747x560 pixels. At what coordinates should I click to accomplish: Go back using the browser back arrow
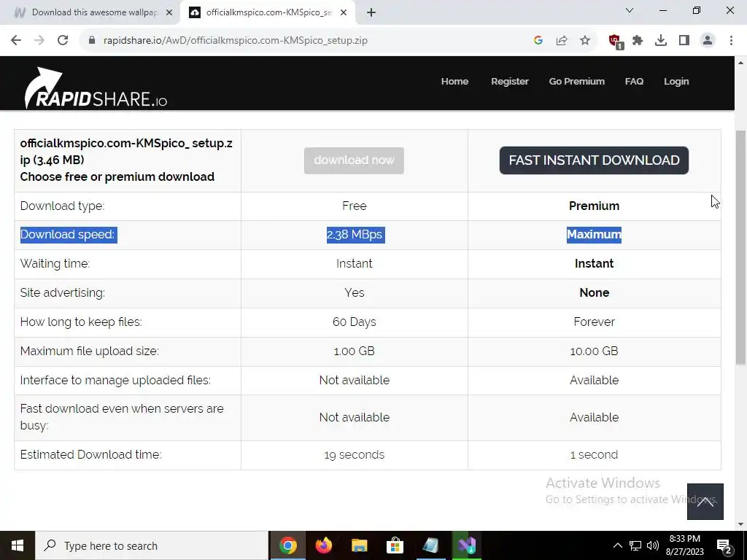click(x=16, y=40)
